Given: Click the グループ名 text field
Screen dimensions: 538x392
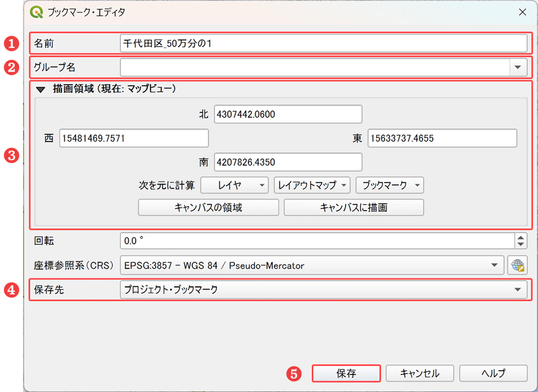Looking at the screenshot, I should point(315,67).
